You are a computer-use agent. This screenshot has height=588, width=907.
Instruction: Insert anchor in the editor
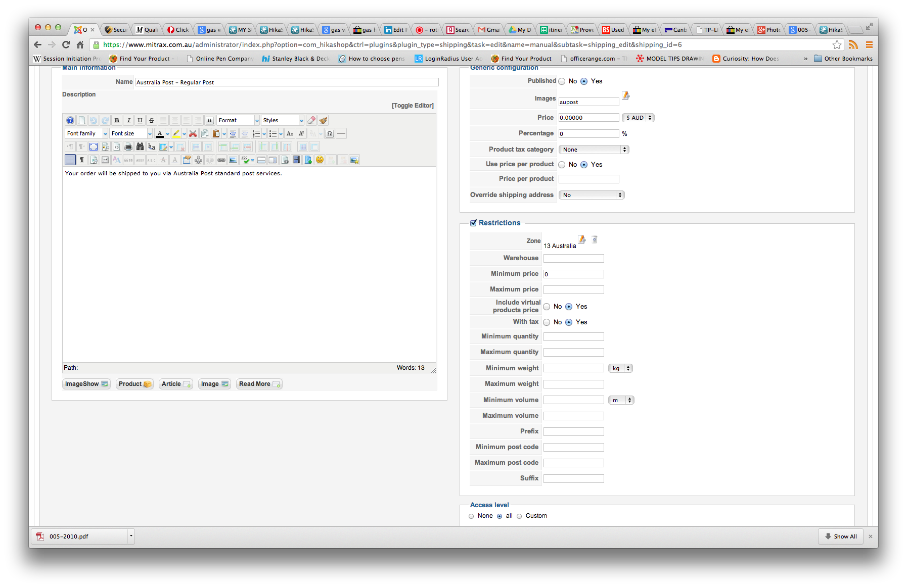(198, 160)
